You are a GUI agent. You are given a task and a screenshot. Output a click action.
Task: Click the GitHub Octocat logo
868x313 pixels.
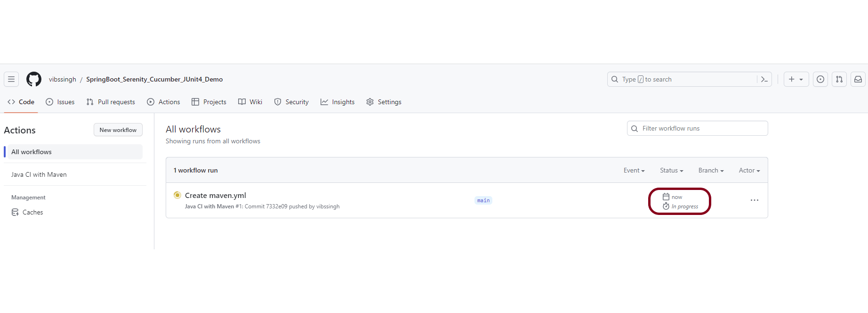[x=34, y=79]
